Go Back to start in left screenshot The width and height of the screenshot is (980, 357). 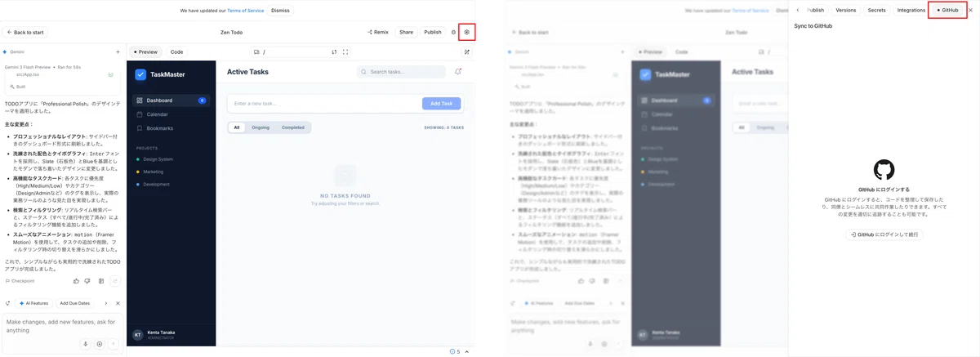pos(25,33)
